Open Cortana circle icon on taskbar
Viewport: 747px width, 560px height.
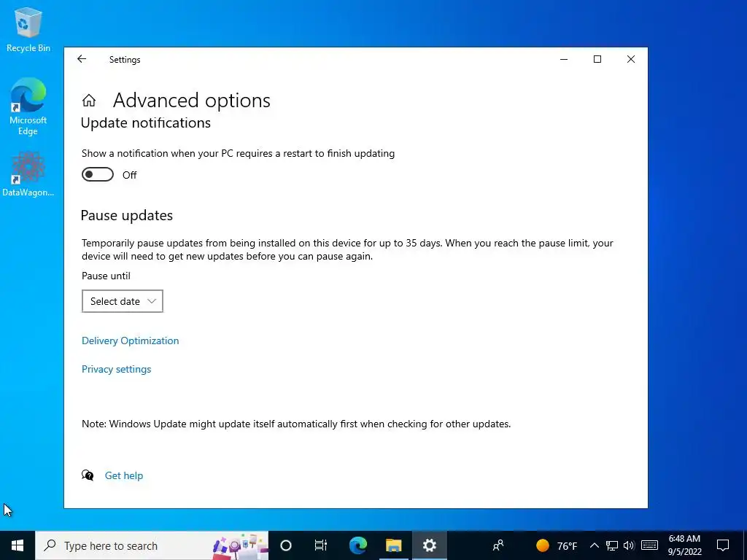(286, 545)
